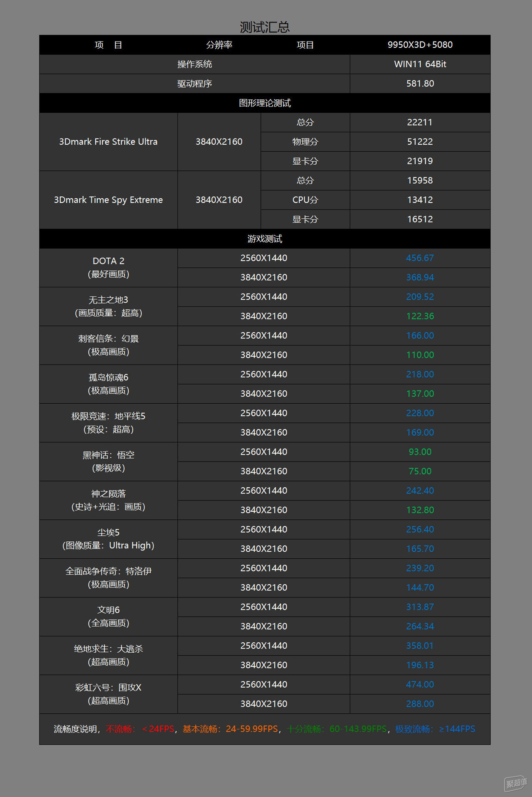The width and height of the screenshot is (532, 797).
Task: Click the 游戏测试 section header
Action: click(x=265, y=239)
